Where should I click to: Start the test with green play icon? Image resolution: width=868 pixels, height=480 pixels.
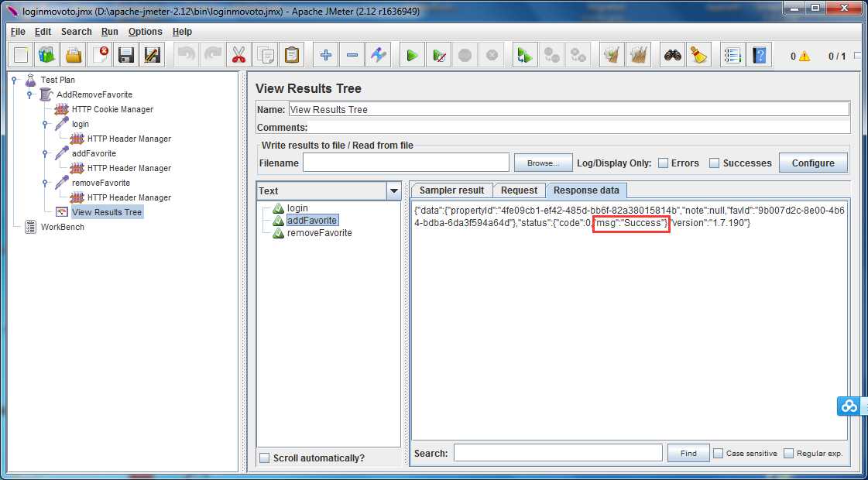click(x=412, y=56)
